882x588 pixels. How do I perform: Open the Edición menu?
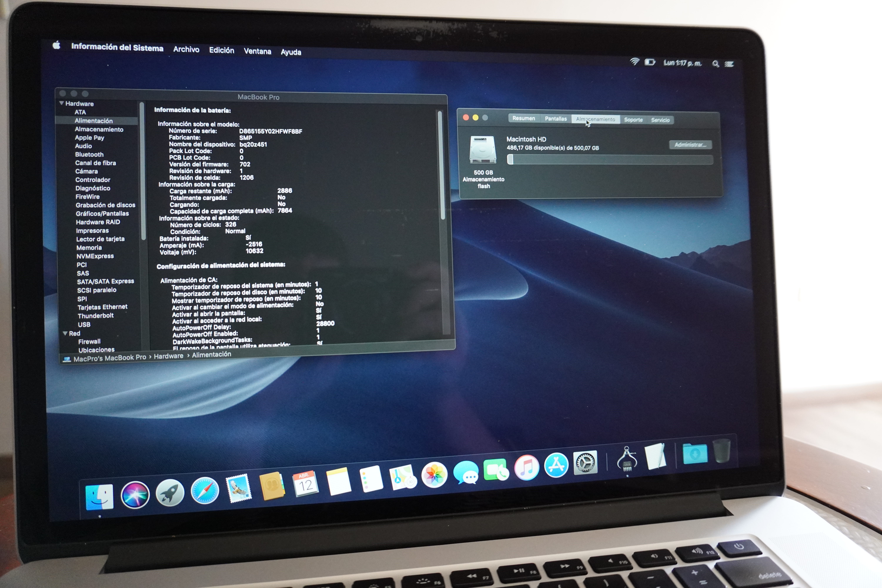tap(222, 50)
